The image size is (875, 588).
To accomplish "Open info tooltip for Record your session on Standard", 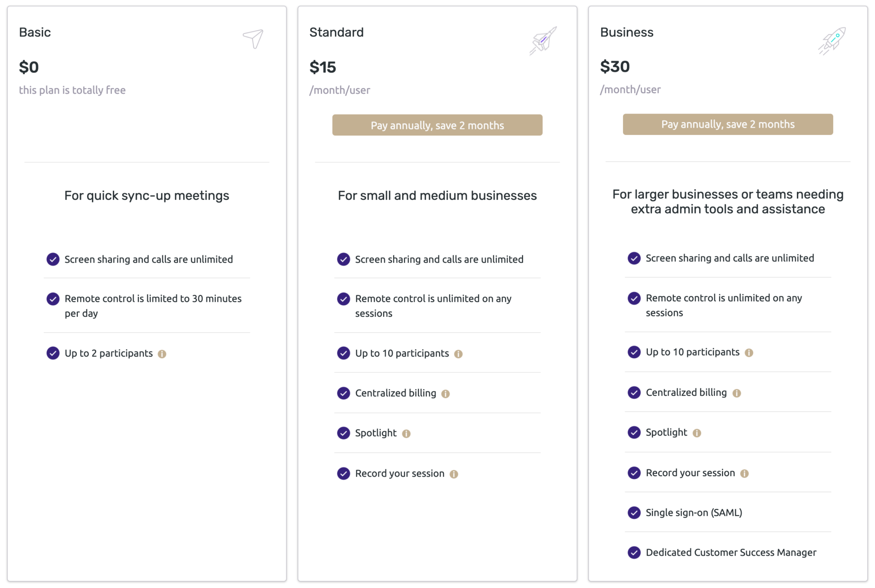I will pyautogui.click(x=454, y=474).
